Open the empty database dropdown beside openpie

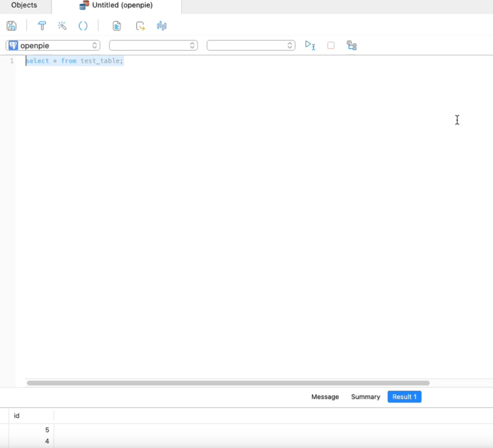(153, 46)
